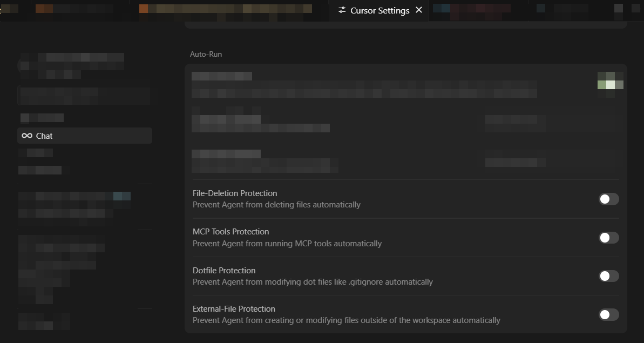Enable the File-Deletion Protection toggle
The width and height of the screenshot is (644, 343).
[x=609, y=199]
